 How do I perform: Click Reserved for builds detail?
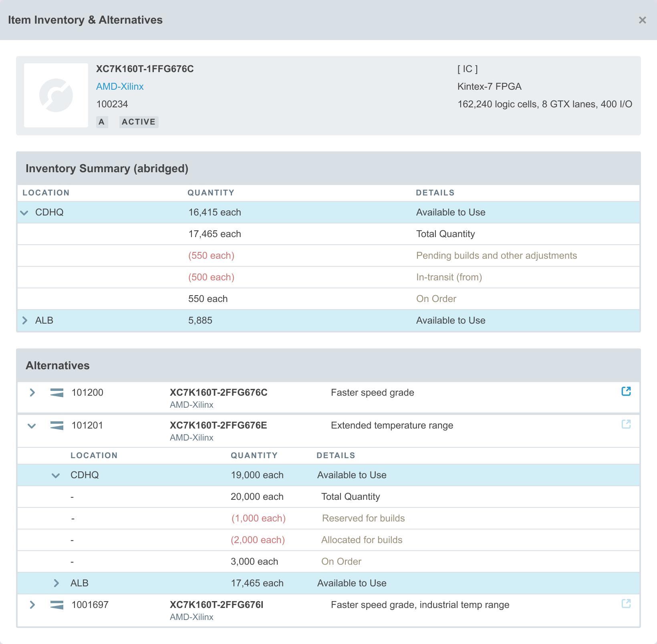363,518
